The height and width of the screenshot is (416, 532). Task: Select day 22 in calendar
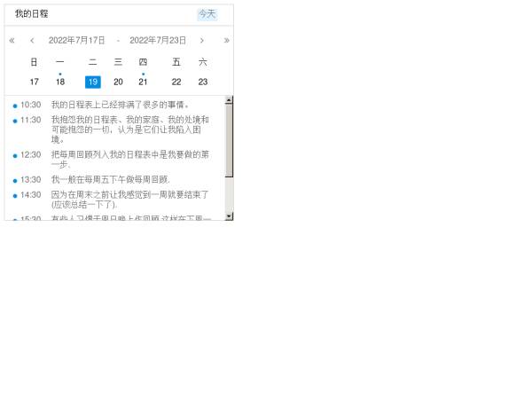pyautogui.click(x=176, y=82)
